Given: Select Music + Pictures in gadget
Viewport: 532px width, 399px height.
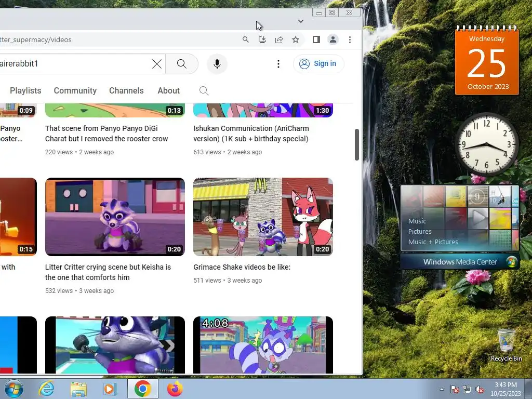Looking at the screenshot, I should coord(433,242).
